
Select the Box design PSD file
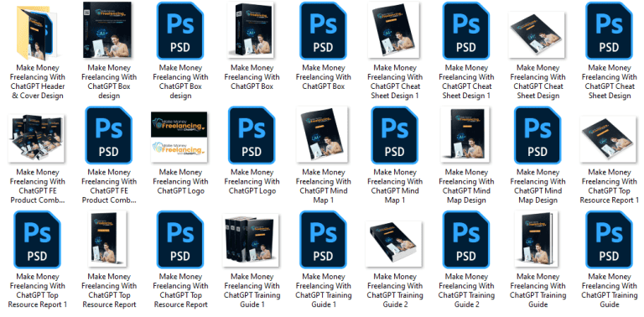tap(180, 31)
